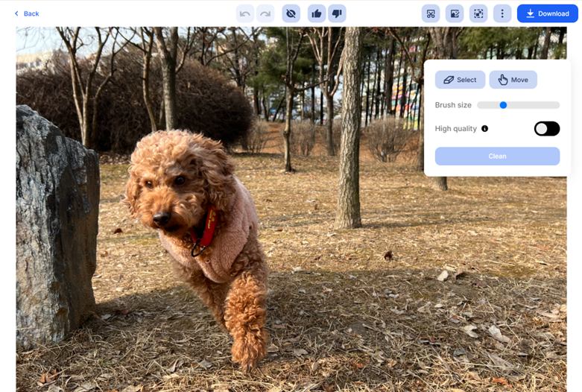Redo the last undone edit
The image size is (582, 392).
coord(265,13)
